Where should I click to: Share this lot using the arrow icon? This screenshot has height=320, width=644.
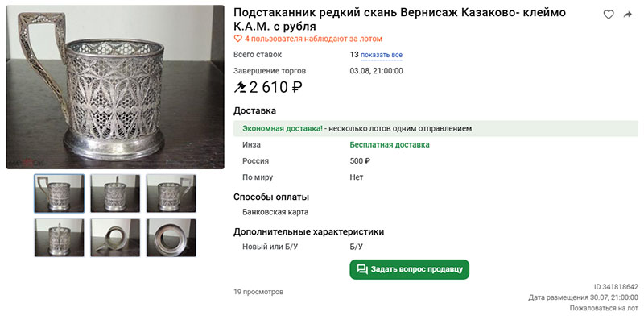tap(627, 15)
